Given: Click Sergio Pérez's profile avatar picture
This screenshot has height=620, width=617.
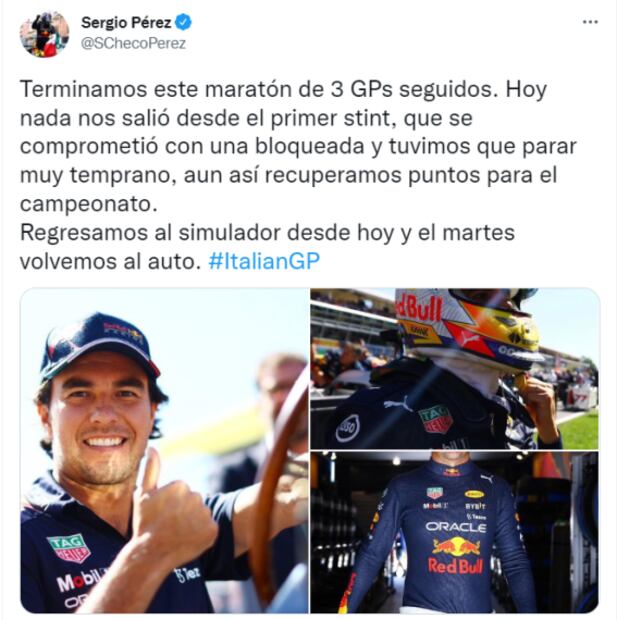Looking at the screenshot, I should pyautogui.click(x=44, y=34).
